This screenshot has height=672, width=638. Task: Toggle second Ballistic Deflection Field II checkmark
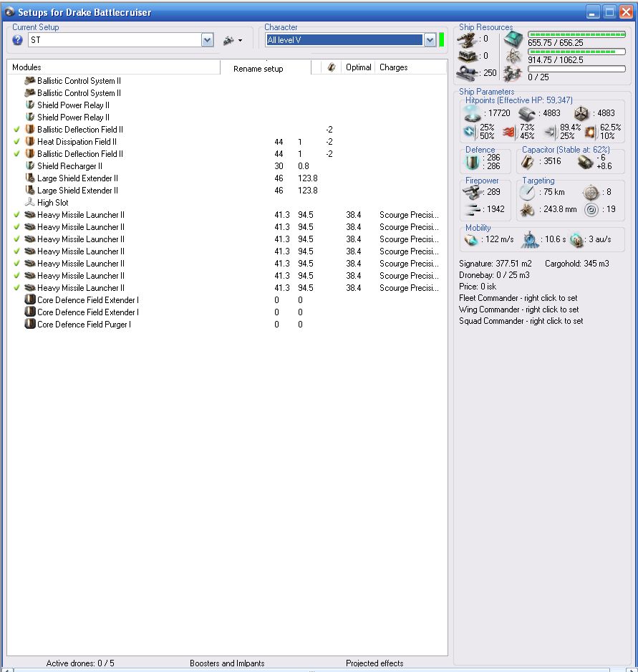pyautogui.click(x=16, y=154)
